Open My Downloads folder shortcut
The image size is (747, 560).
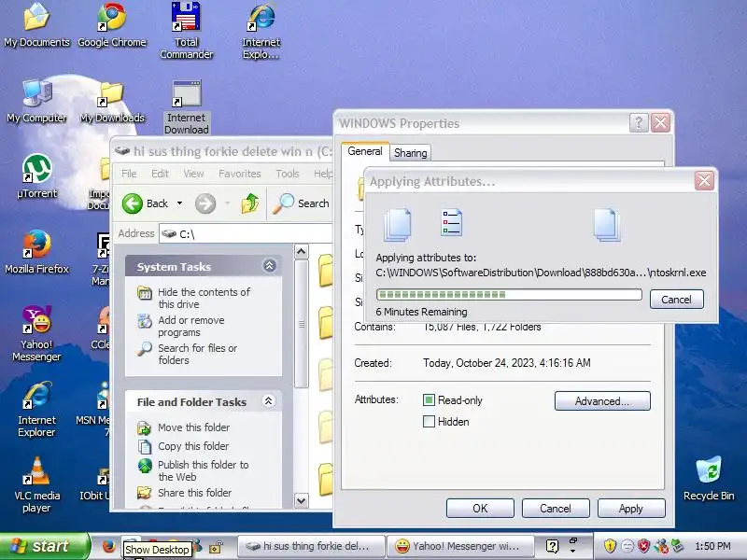[112, 102]
